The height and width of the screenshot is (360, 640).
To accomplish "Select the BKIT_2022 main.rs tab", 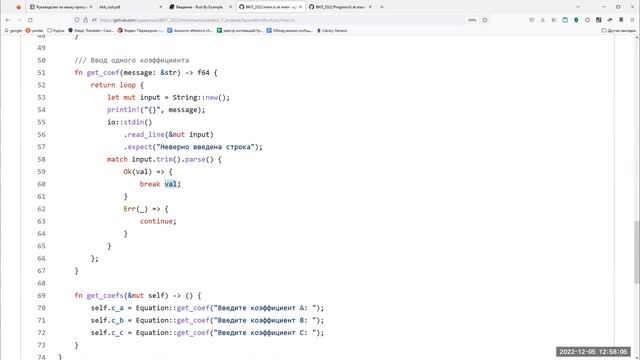I will 270,7.
